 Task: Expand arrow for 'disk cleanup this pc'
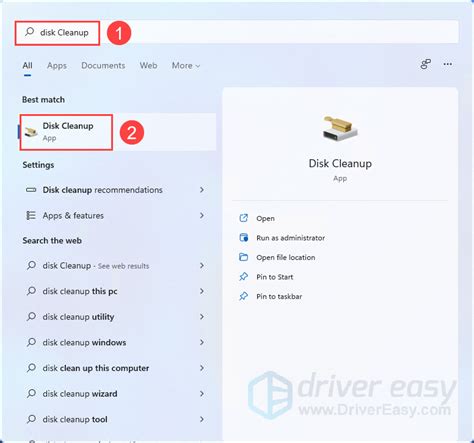coord(202,291)
